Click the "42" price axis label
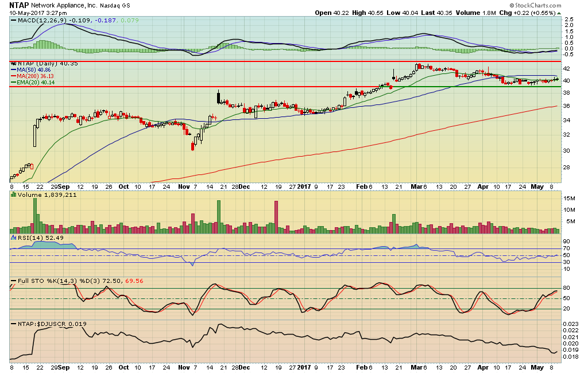The width and height of the screenshot is (588, 373). pos(567,69)
